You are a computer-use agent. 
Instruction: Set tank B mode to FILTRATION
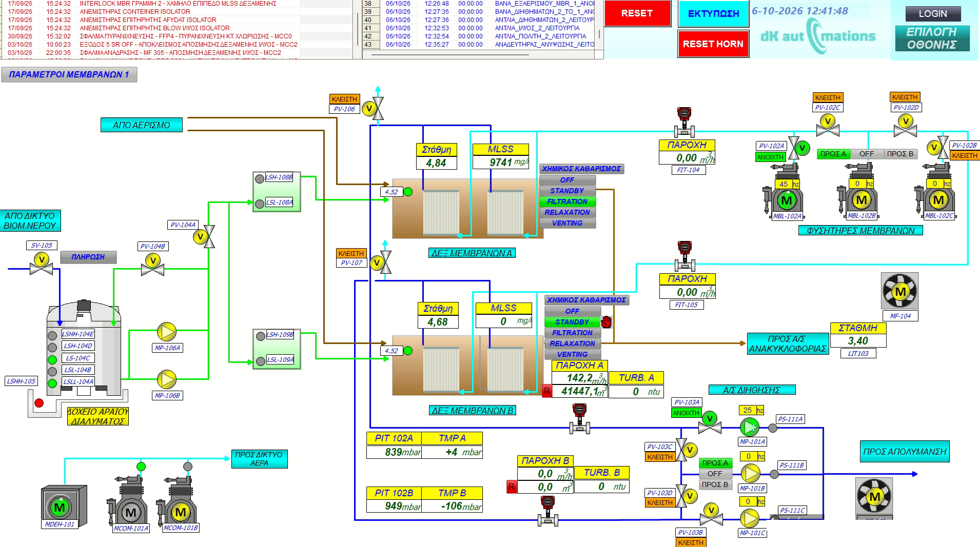573,333
